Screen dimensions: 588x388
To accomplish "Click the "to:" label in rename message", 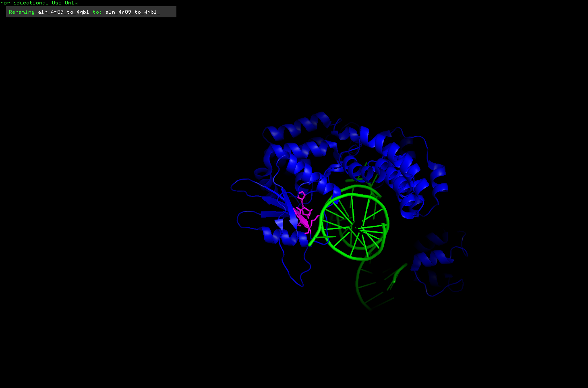I will (97, 12).
